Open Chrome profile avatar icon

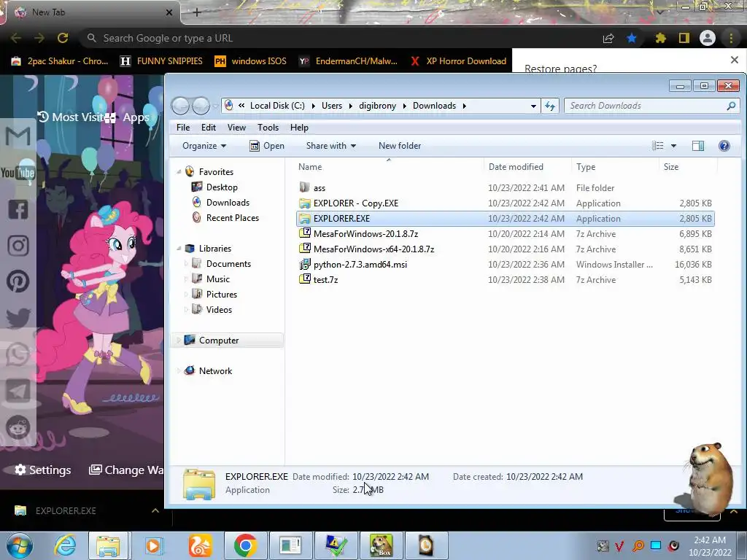[708, 38]
